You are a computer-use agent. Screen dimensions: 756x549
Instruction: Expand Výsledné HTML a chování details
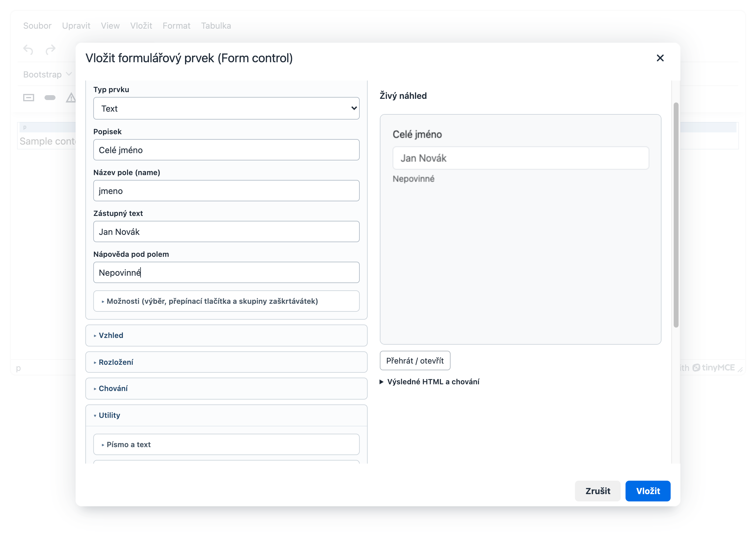[430, 382]
